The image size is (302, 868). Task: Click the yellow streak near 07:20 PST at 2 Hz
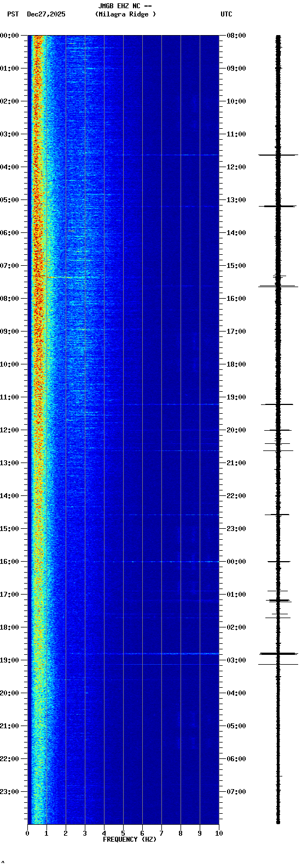(59, 277)
